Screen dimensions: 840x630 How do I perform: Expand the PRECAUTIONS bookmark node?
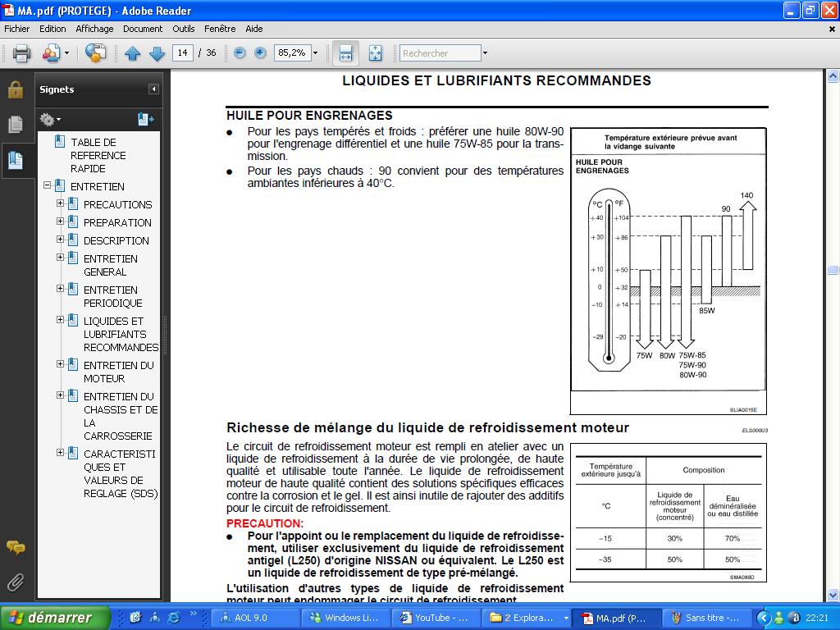pos(60,203)
